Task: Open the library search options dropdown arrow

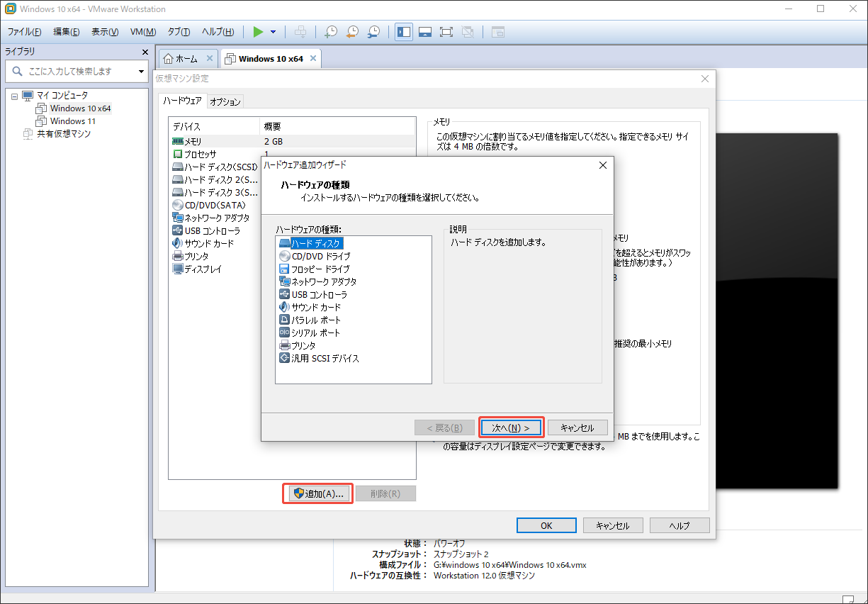Action: (141, 72)
